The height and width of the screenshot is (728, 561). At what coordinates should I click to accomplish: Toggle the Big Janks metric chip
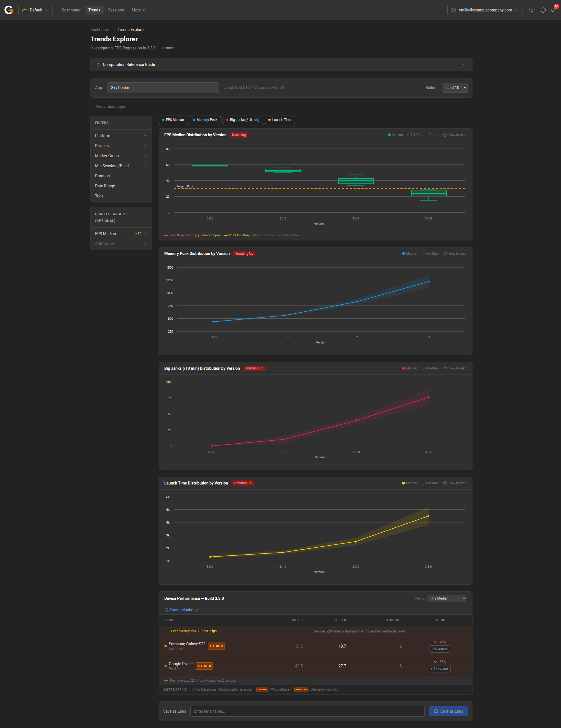242,120
